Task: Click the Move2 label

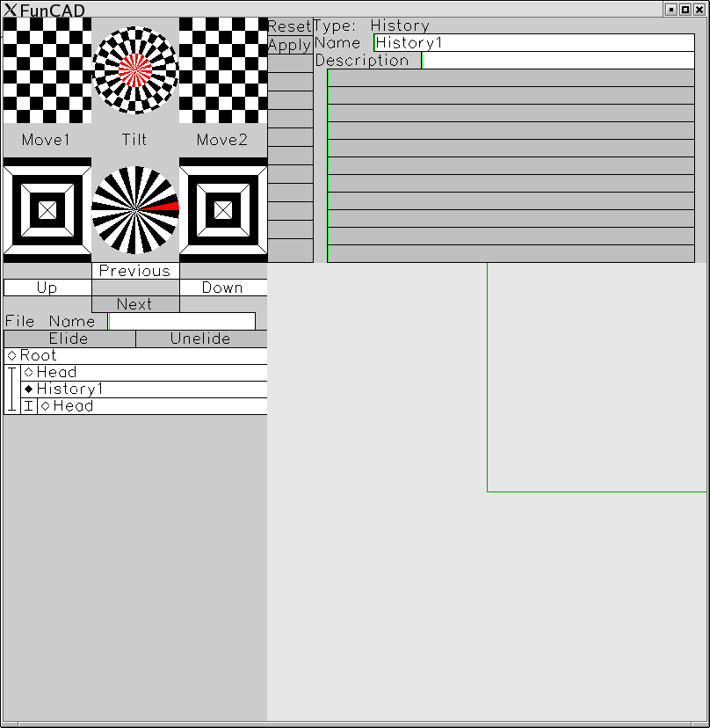Action: (x=221, y=140)
